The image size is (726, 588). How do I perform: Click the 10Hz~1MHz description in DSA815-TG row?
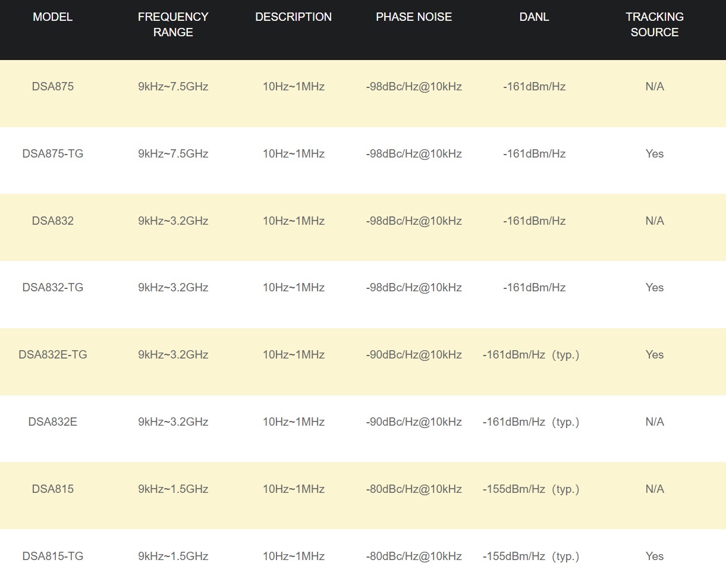(x=294, y=556)
